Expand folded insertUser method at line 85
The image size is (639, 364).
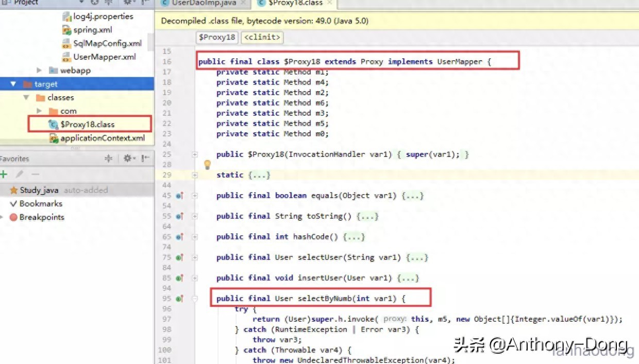(x=195, y=278)
